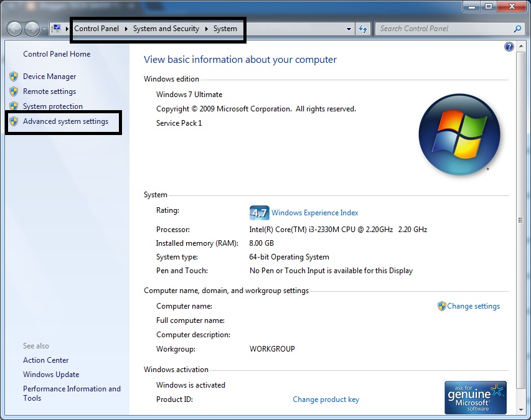
Task: Expand the arrow before Control Panel breadcrumb
Action: [x=67, y=29]
